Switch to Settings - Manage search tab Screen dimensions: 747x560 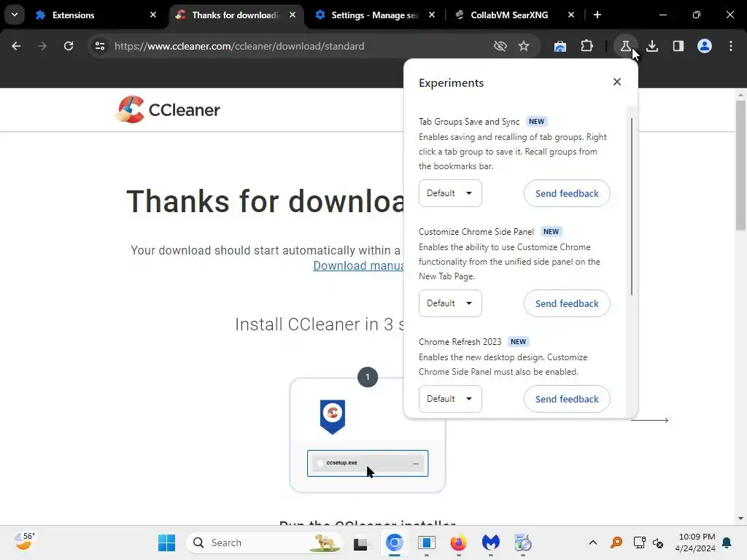click(375, 15)
